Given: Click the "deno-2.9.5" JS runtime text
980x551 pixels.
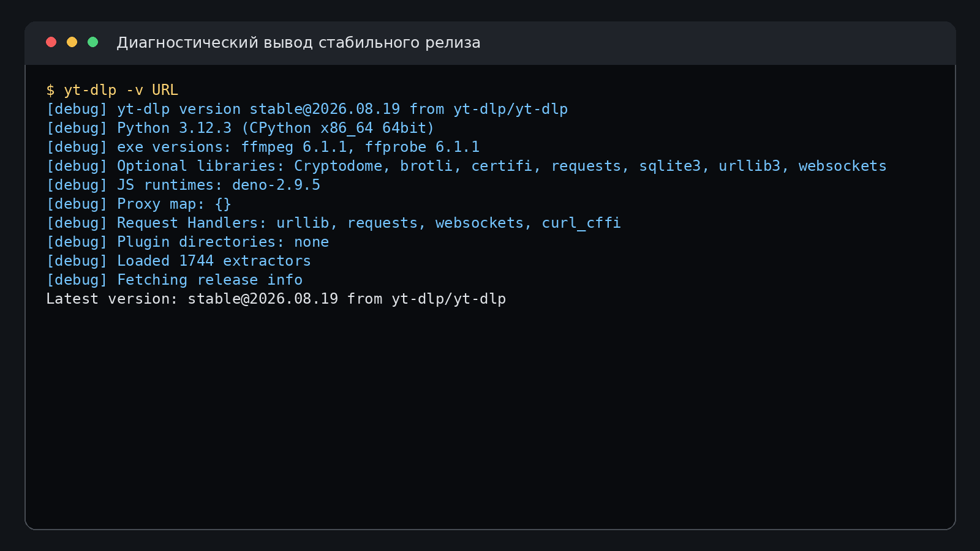Looking at the screenshot, I should click(276, 185).
